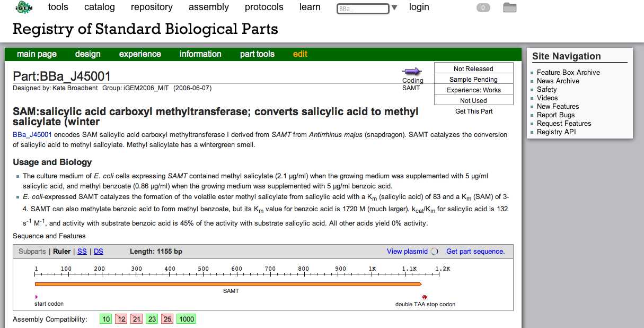Click Get part sequence link
The height and width of the screenshot is (328, 644).
[x=475, y=252]
